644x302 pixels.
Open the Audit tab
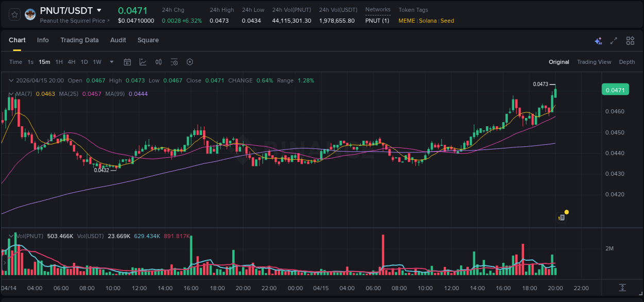point(118,40)
